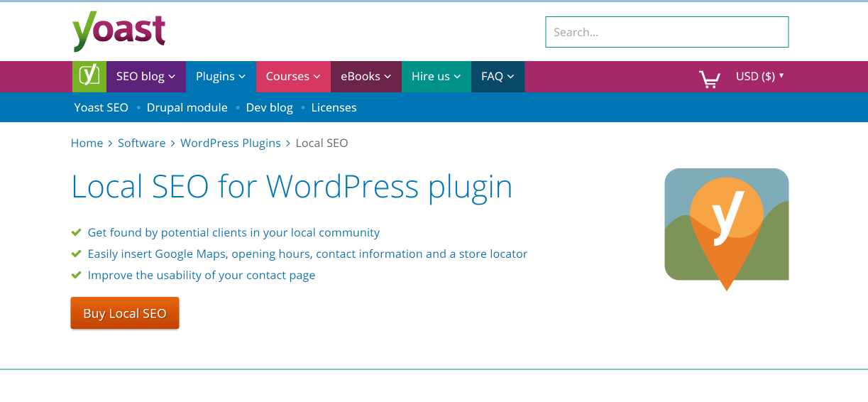Expand the Plugins menu
Screen dimensions: 868x402
pyautogui.click(x=221, y=77)
